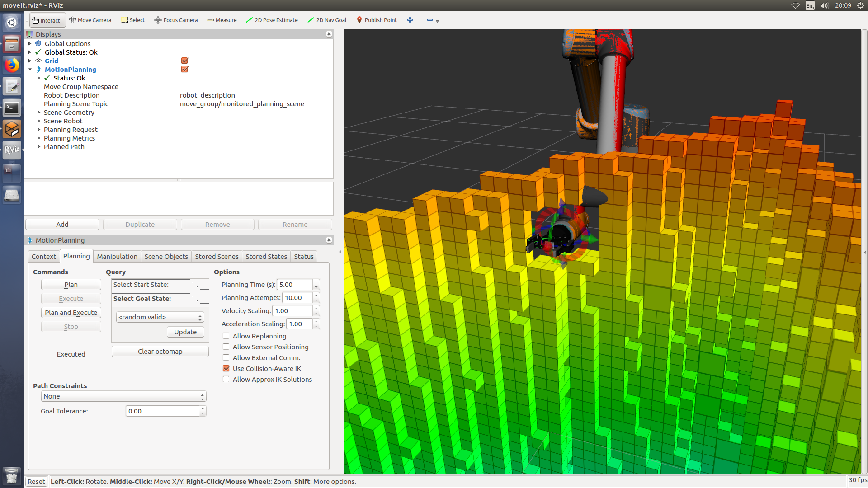Open Files manager from the dock

click(12, 44)
